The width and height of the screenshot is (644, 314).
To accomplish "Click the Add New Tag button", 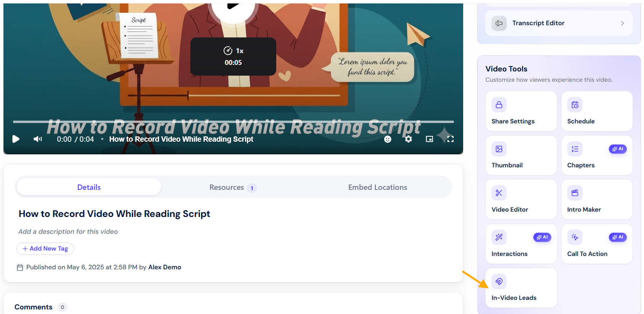I will click(45, 249).
